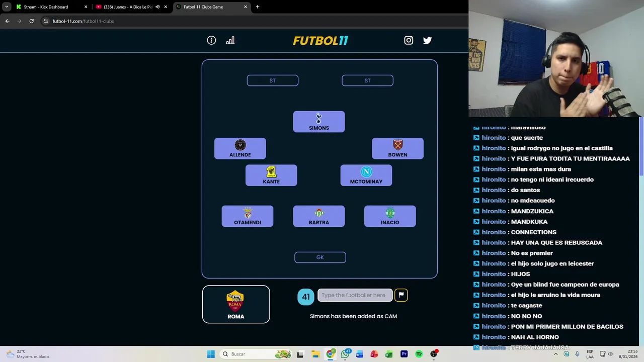The image size is (644, 362).
Task: Click chat message 'NAH AL HORNO'
Action: [535, 337]
